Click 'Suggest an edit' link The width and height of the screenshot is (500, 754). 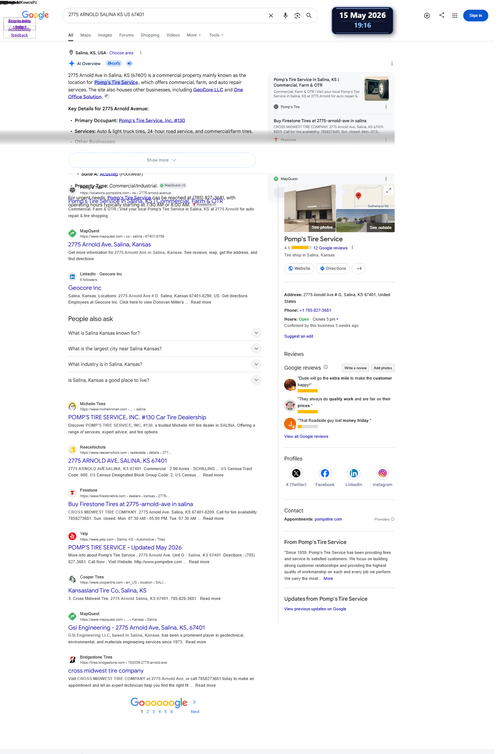pyautogui.click(x=299, y=336)
